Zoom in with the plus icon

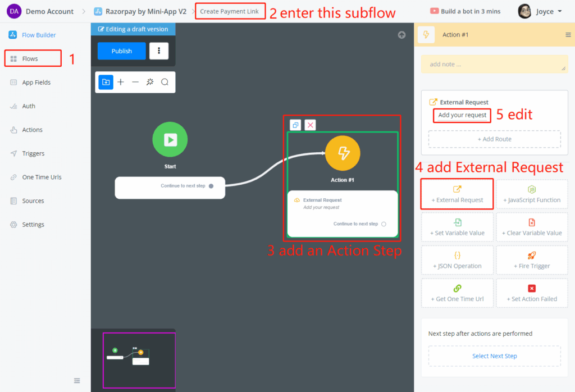[x=121, y=82]
